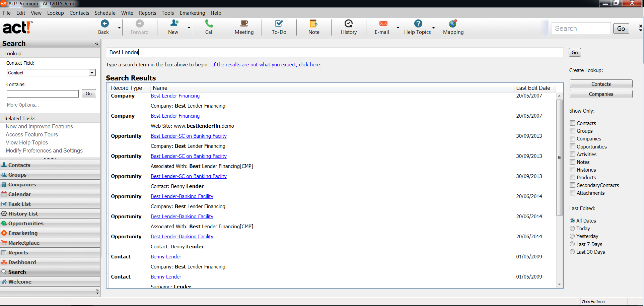Click scrollbar up arrow in results

point(559,96)
